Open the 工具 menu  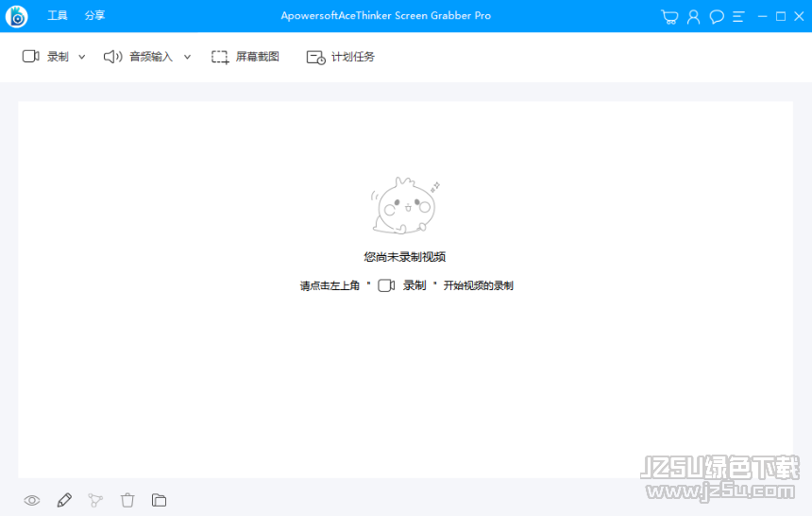[58, 15]
